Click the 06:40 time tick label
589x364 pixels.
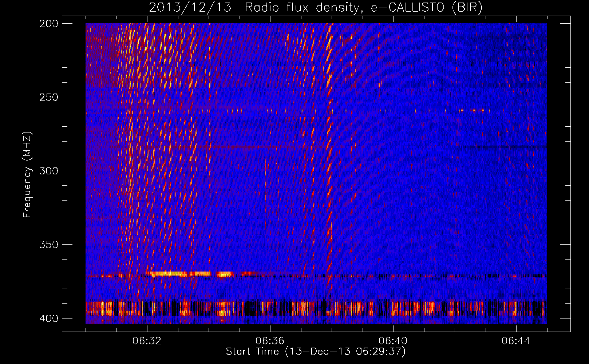(x=393, y=341)
